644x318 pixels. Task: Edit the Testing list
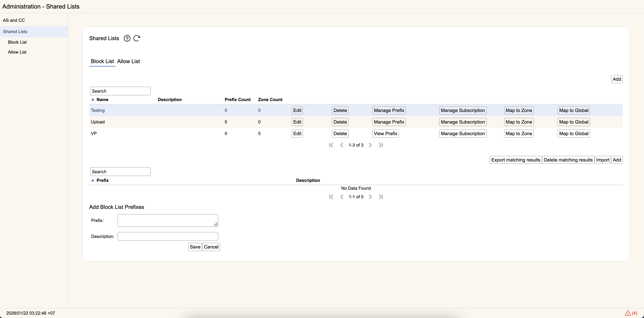[x=297, y=110]
